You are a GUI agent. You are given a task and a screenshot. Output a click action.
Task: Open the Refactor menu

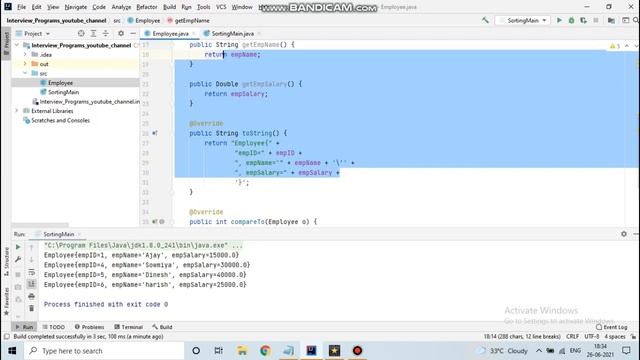pyautogui.click(x=147, y=7)
